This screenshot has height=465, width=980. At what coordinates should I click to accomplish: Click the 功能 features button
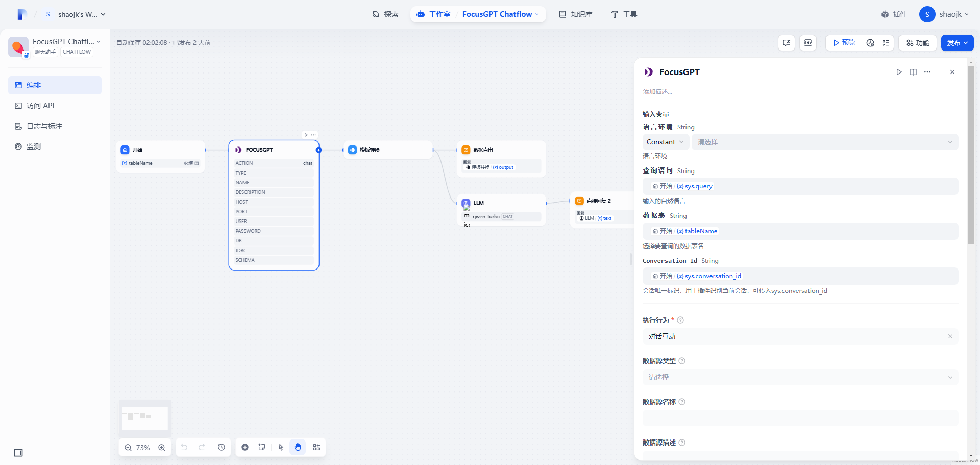click(x=918, y=43)
